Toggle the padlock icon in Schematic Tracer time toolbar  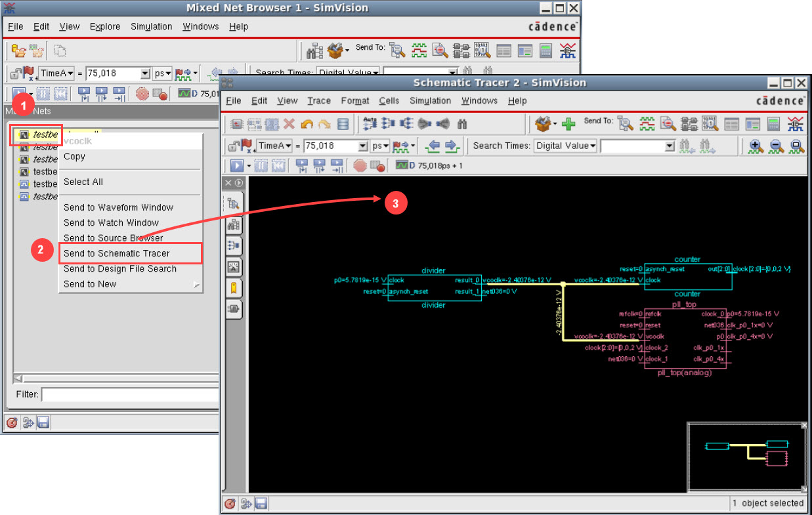(232, 146)
